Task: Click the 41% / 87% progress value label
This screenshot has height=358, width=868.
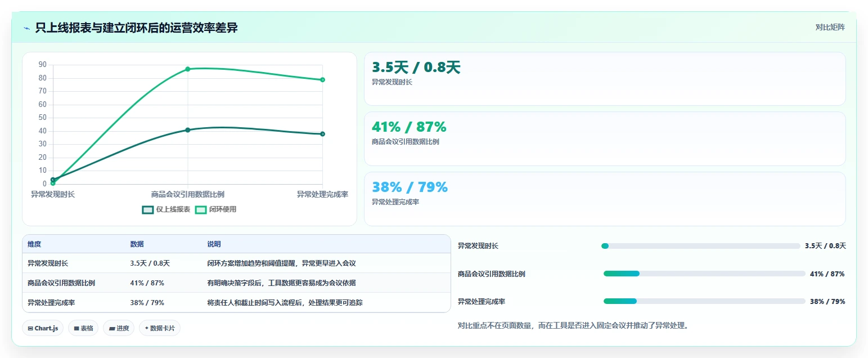Action: [x=827, y=274]
